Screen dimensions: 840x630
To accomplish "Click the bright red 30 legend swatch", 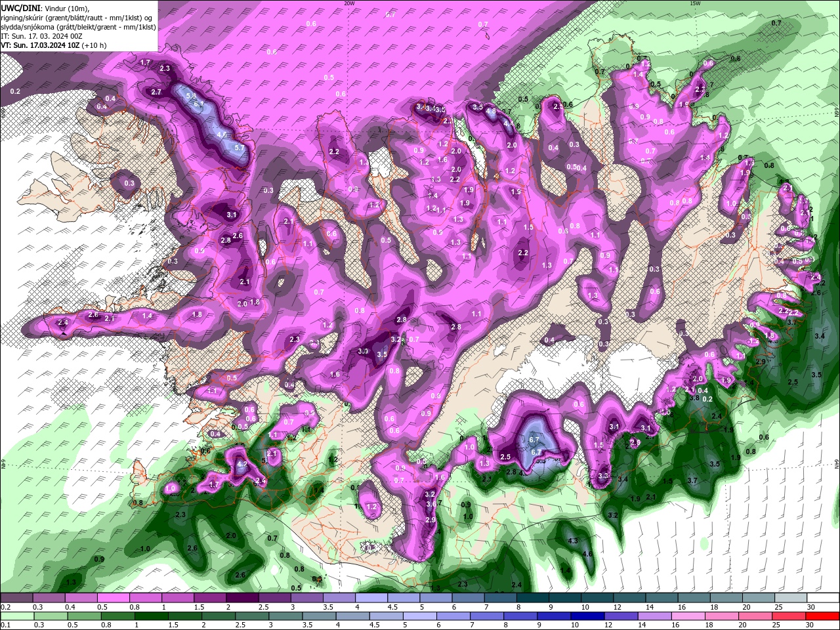I will 824,616.
